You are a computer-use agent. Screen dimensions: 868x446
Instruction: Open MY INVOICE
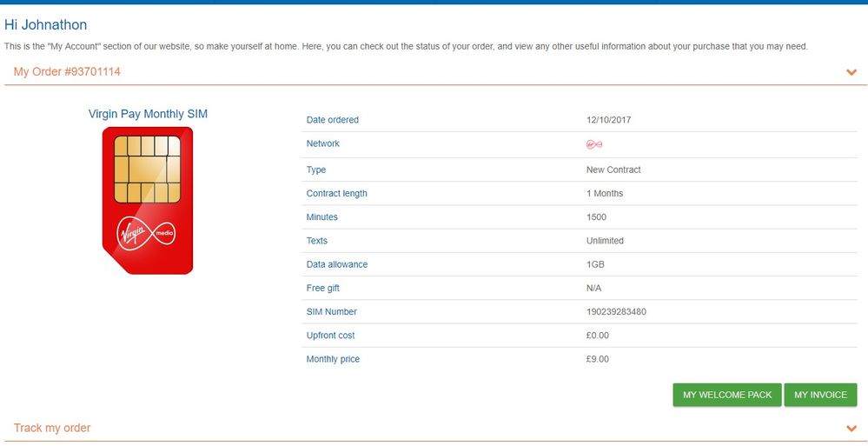tap(820, 395)
